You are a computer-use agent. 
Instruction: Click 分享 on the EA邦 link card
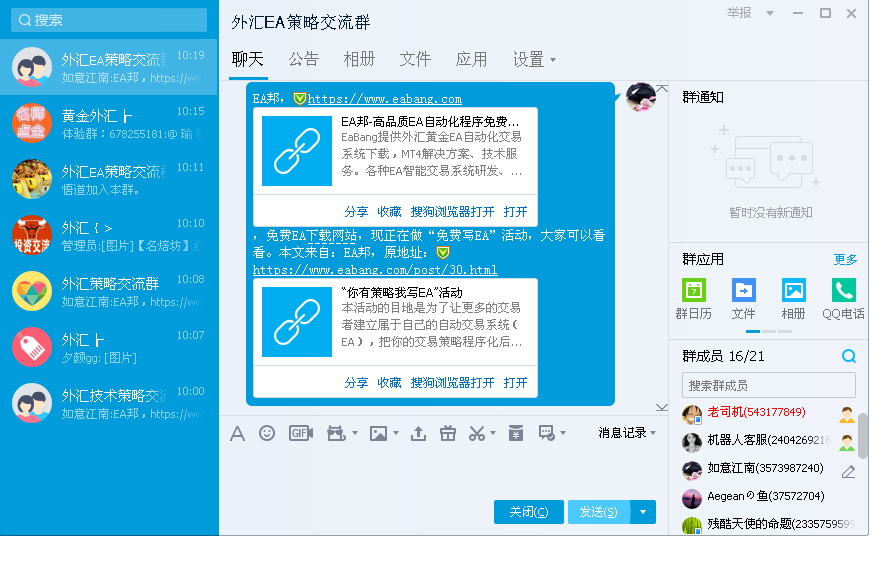[356, 212]
